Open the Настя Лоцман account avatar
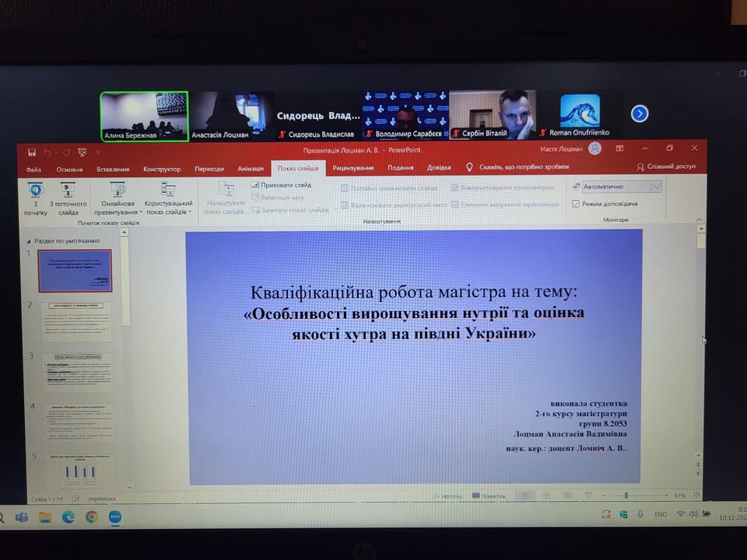This screenshot has width=747, height=560. pyautogui.click(x=594, y=149)
